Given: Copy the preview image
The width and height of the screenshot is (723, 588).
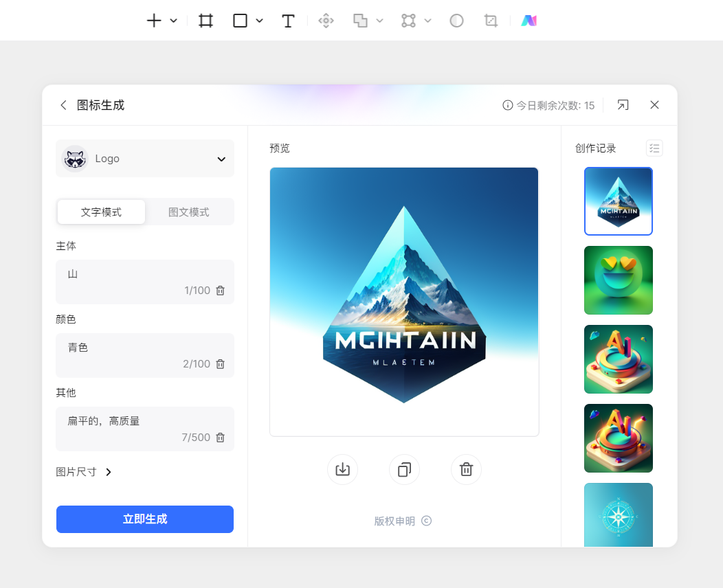Looking at the screenshot, I should (x=404, y=470).
